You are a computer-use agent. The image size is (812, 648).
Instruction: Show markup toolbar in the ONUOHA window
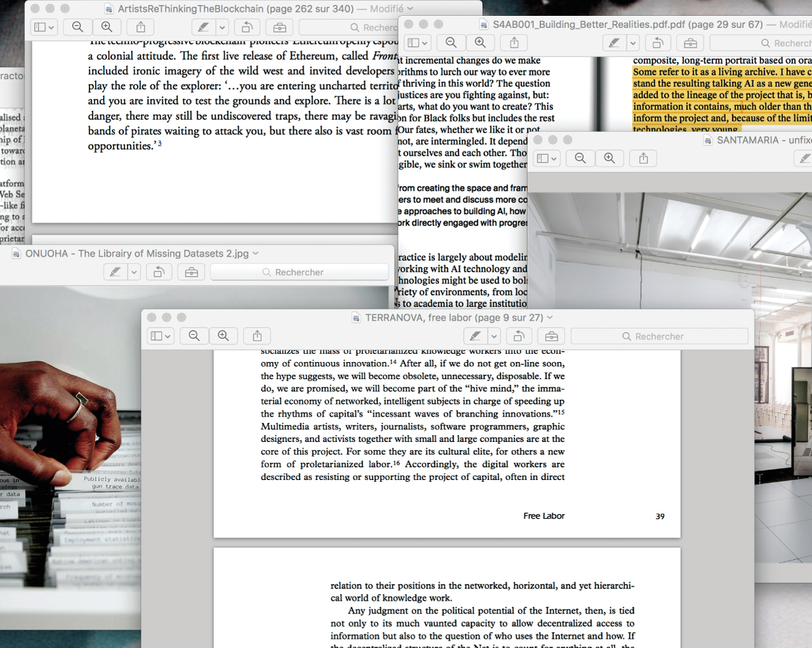tap(191, 272)
